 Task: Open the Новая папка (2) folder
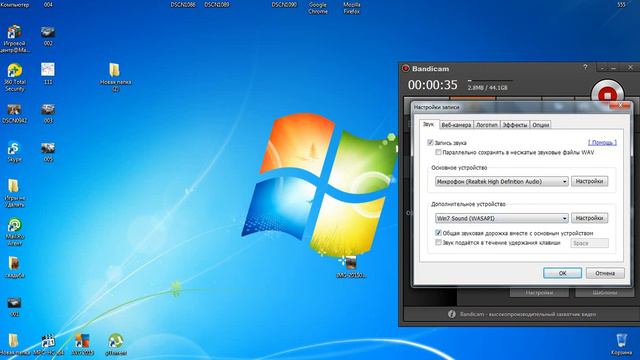(115, 77)
